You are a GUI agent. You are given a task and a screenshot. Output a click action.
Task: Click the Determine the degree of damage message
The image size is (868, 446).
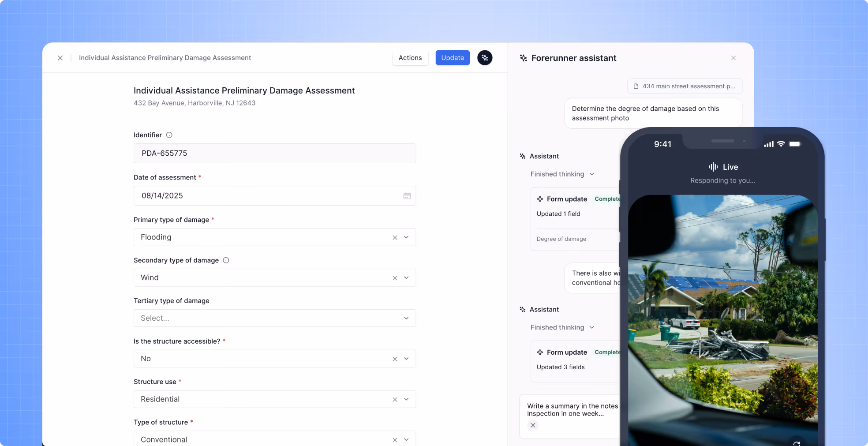[653, 113]
